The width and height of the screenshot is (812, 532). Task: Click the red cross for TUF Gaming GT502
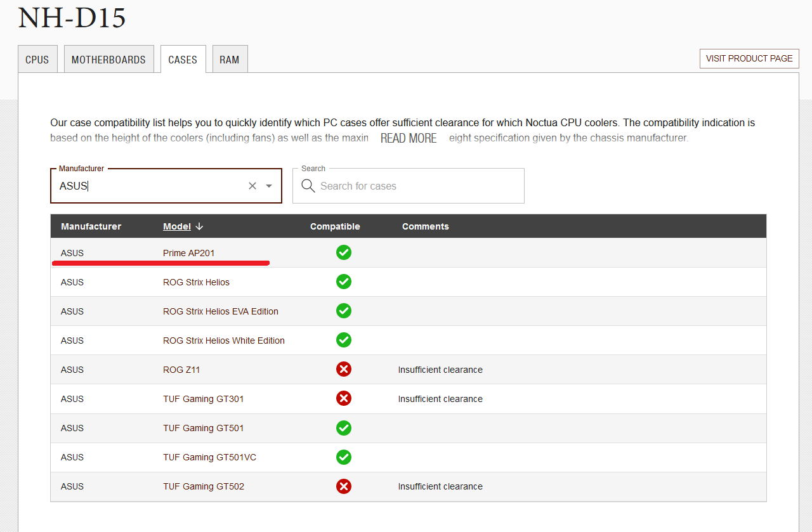(x=344, y=486)
